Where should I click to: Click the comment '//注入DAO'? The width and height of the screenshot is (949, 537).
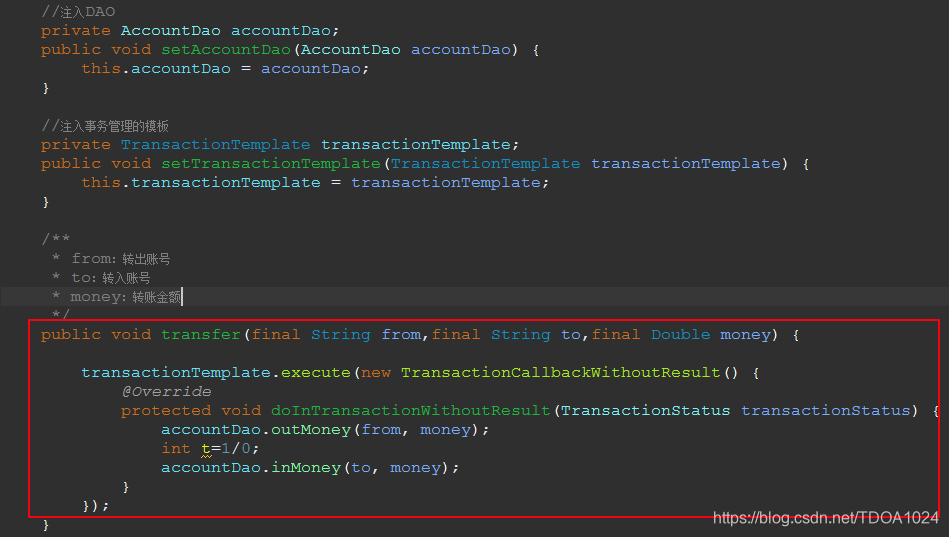pos(78,12)
